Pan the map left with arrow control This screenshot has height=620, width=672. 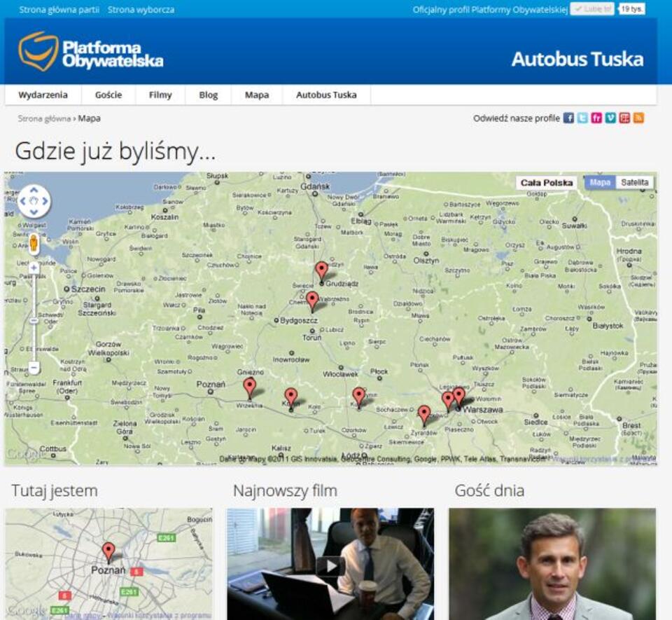pos(23,200)
